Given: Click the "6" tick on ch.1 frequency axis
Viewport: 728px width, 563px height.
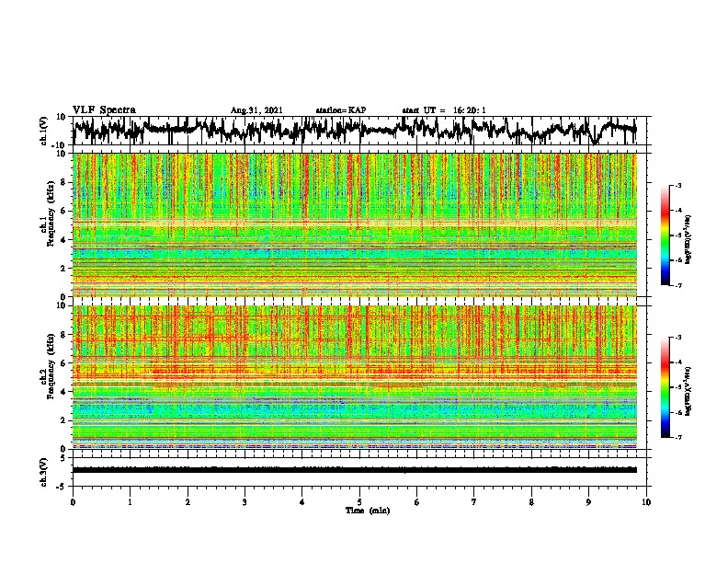Looking at the screenshot, I should click(x=64, y=211).
